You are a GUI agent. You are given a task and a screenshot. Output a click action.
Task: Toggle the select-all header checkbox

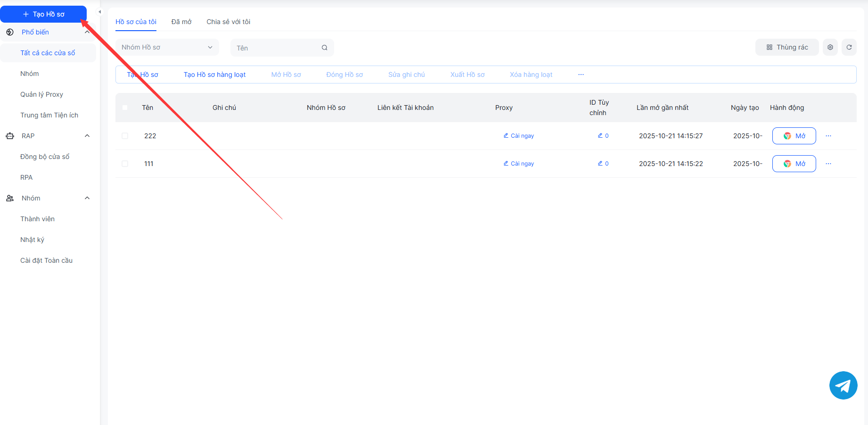[125, 108]
